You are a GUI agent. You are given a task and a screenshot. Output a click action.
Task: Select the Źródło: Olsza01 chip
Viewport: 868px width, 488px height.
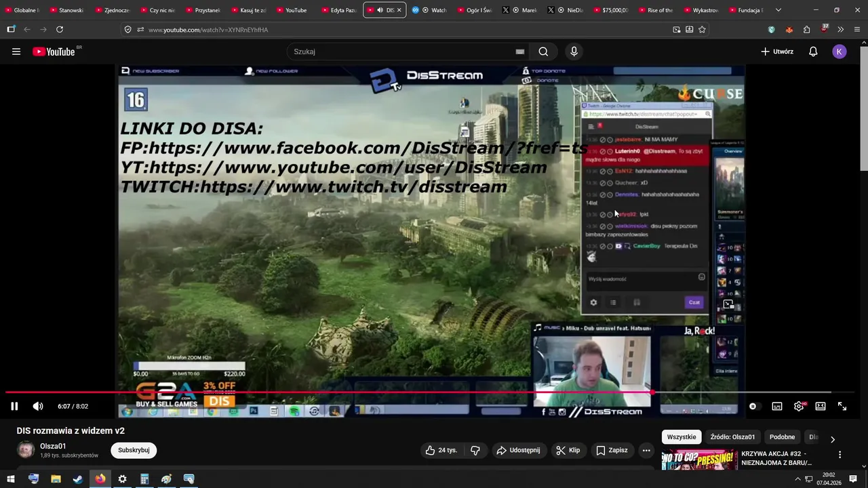pos(732,437)
